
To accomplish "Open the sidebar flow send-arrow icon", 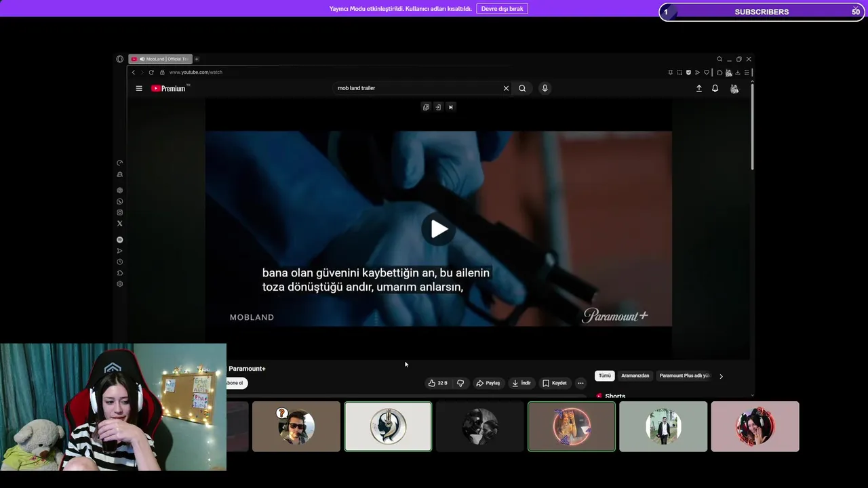I will [x=120, y=251].
